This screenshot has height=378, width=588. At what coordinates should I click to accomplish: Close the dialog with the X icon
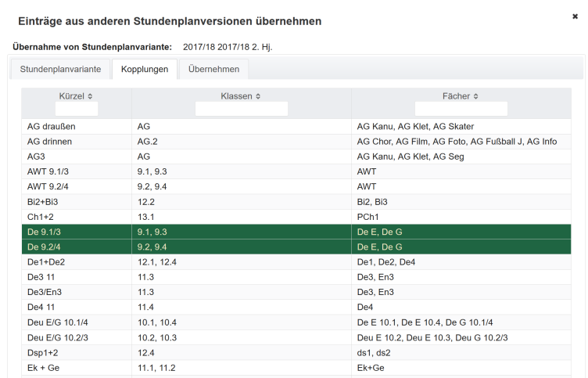(x=575, y=16)
